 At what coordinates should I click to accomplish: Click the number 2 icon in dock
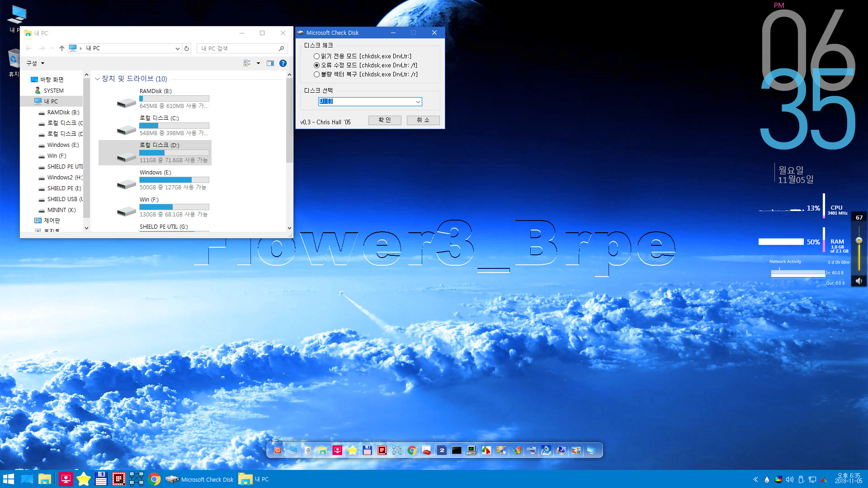click(x=442, y=450)
